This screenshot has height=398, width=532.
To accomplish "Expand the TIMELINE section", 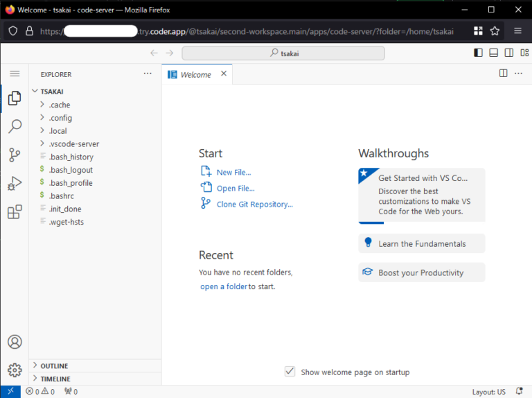I will point(55,379).
